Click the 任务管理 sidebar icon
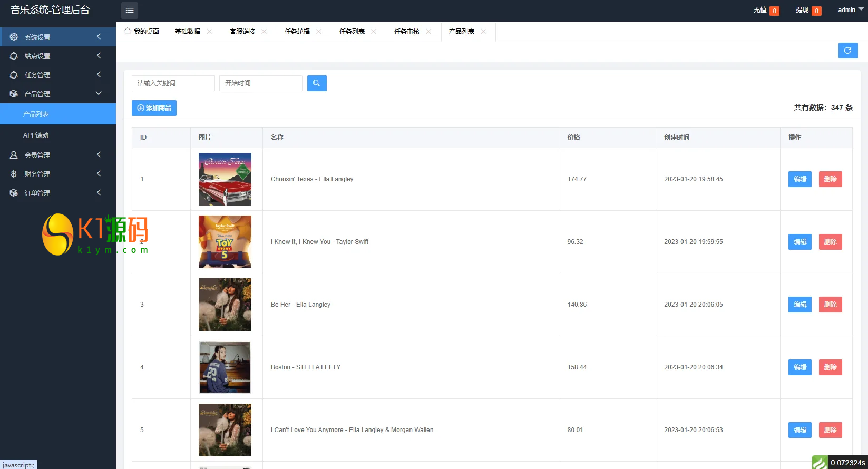Screen dimensions: 868x469 (x=14, y=75)
